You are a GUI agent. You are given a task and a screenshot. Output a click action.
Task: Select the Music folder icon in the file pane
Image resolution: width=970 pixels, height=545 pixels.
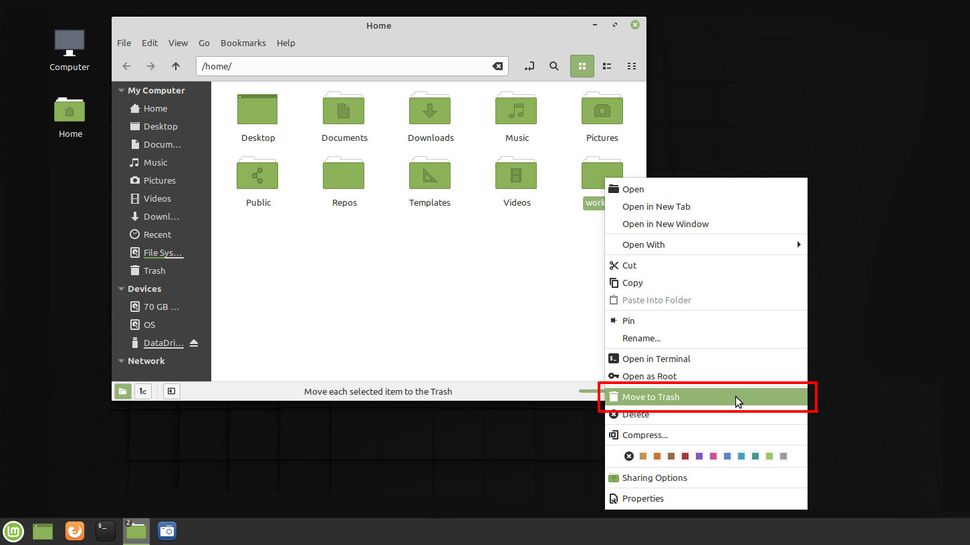coord(516,109)
